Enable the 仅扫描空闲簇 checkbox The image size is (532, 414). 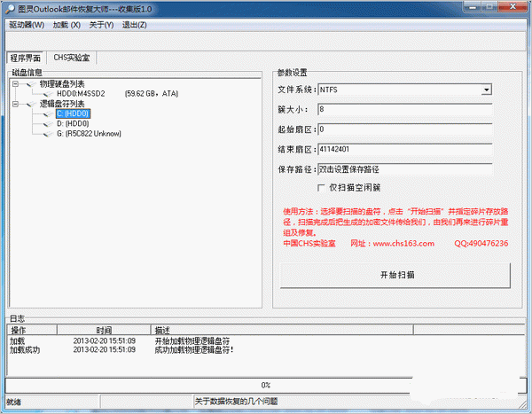click(x=321, y=188)
